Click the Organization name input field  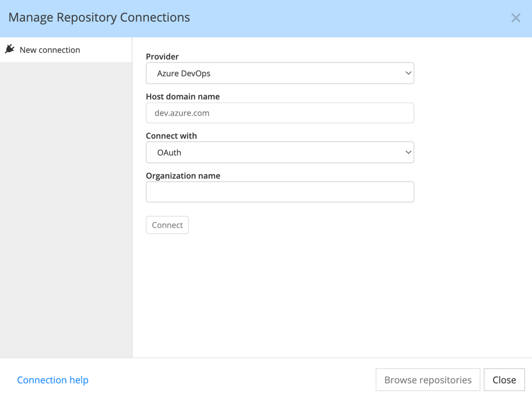[279, 192]
